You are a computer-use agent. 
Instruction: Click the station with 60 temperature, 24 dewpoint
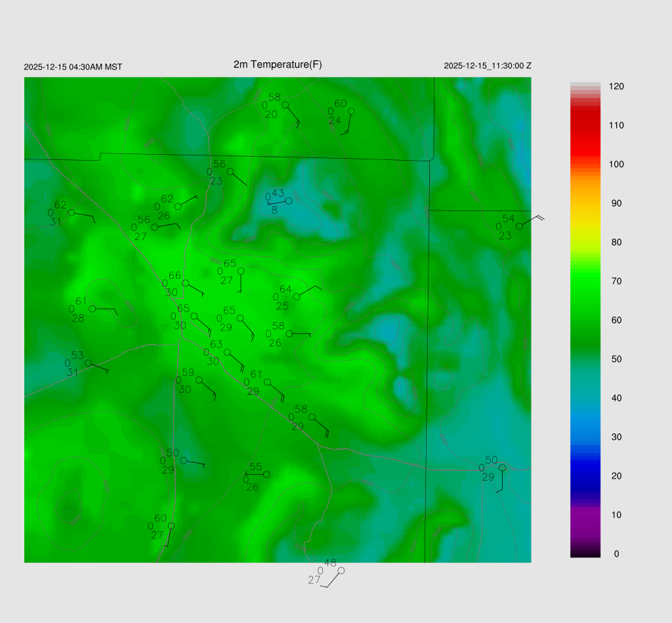351,111
